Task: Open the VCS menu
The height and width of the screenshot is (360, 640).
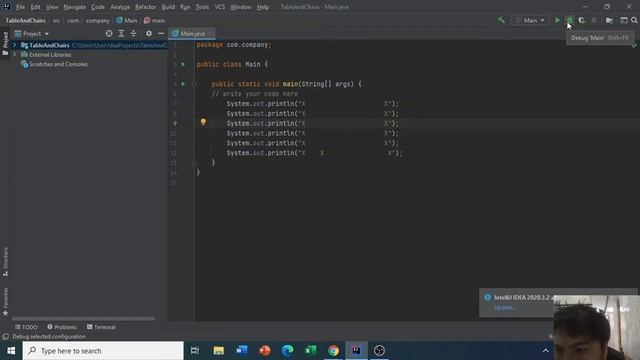Action: pos(220,7)
